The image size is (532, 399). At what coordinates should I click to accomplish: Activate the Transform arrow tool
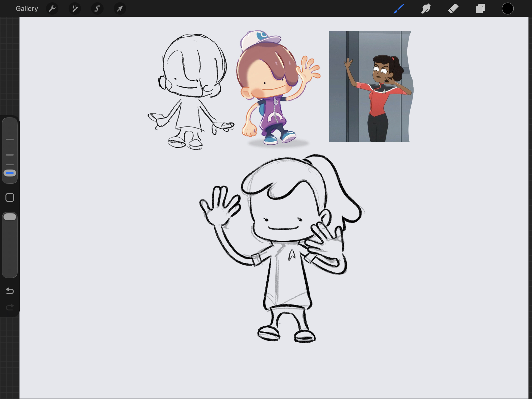click(x=120, y=9)
